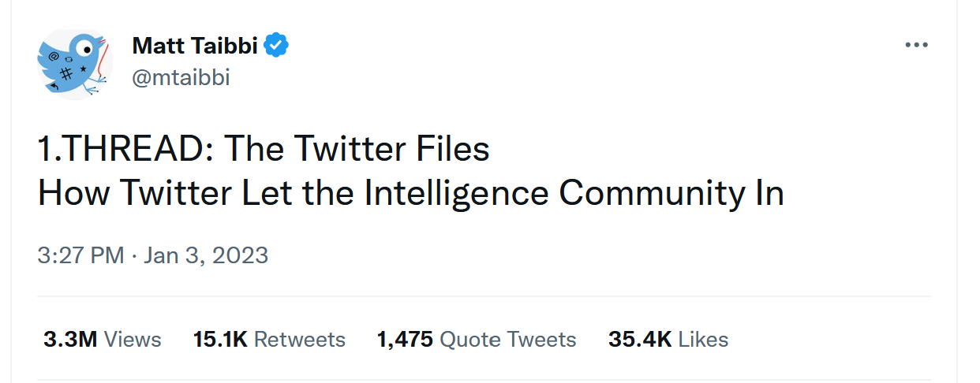Screen dimensions: 980x383
Task: Click the line starting "How Twitter Let"
Action: pyautogui.click(x=410, y=194)
